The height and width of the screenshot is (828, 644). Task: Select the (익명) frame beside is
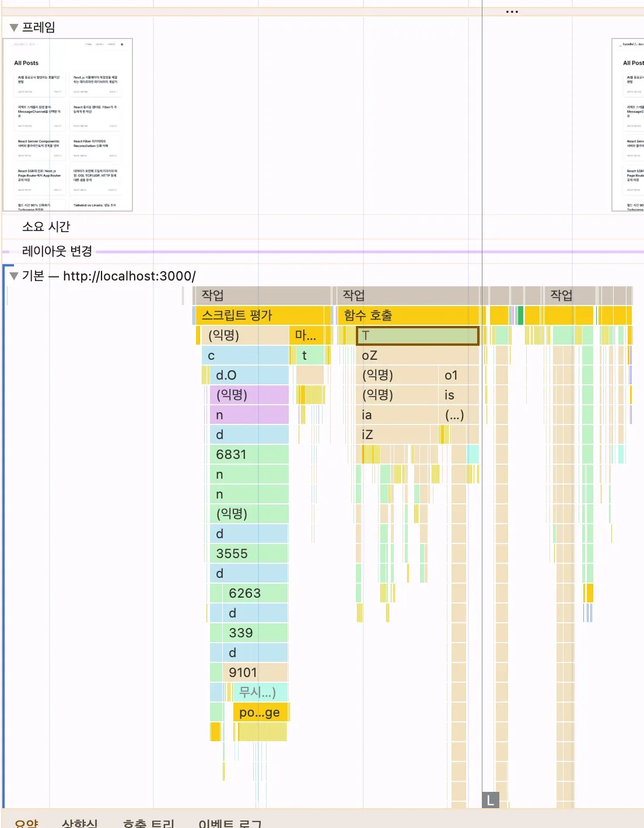[397, 395]
